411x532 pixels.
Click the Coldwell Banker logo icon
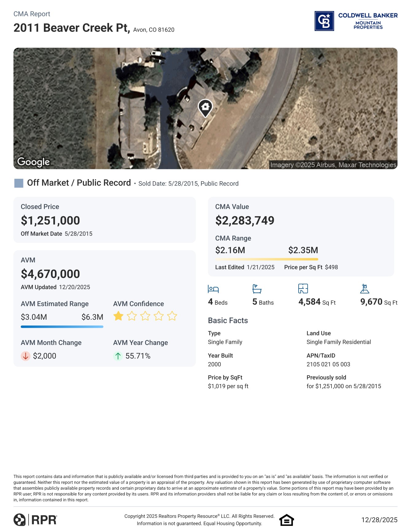[x=324, y=21]
